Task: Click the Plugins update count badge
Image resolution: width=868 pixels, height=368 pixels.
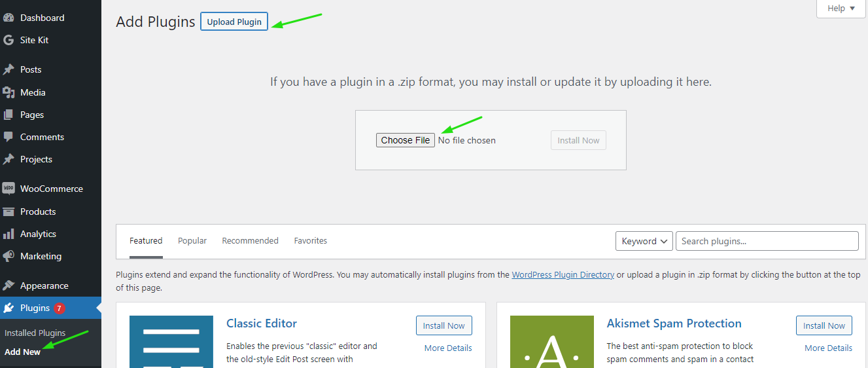Action: (59, 308)
